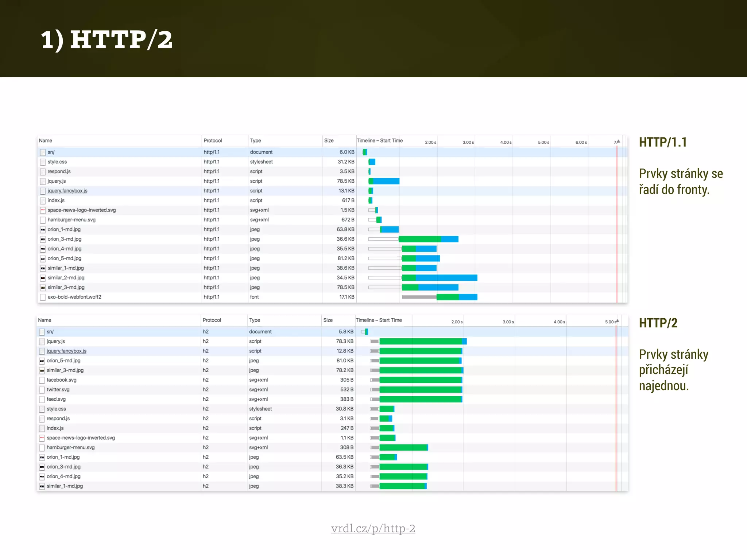Click file icon of sn/ in HTTP/1.1 table
Screen dimensions: 747x560
point(43,152)
